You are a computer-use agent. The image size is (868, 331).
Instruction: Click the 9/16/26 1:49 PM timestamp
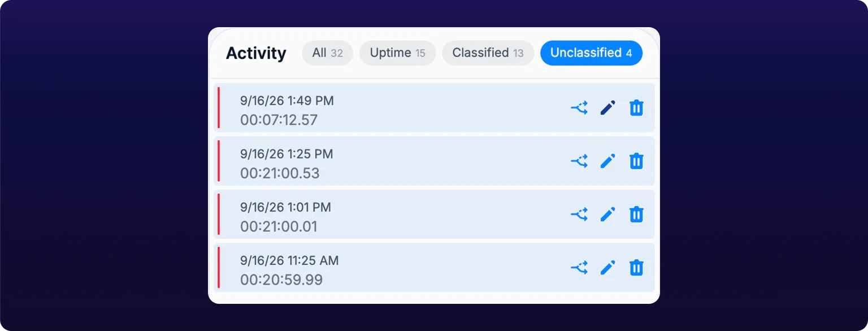pos(287,101)
